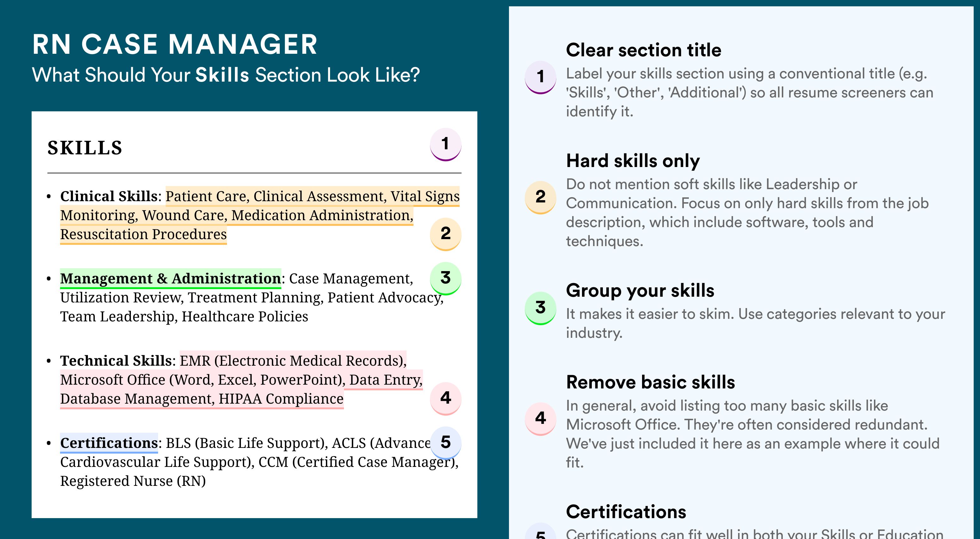Click the 'Hard skills only' heading
Viewport: 980px width, 539px height.
pos(633,161)
